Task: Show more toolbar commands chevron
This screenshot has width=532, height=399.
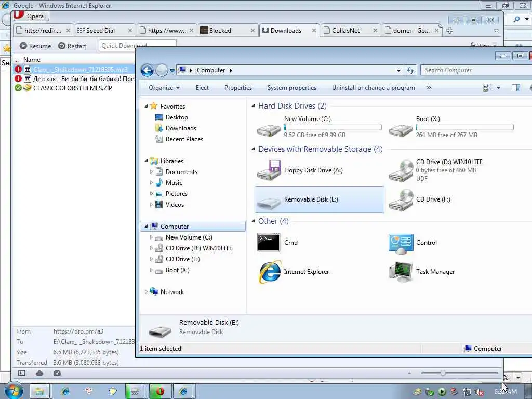Action: point(429,87)
